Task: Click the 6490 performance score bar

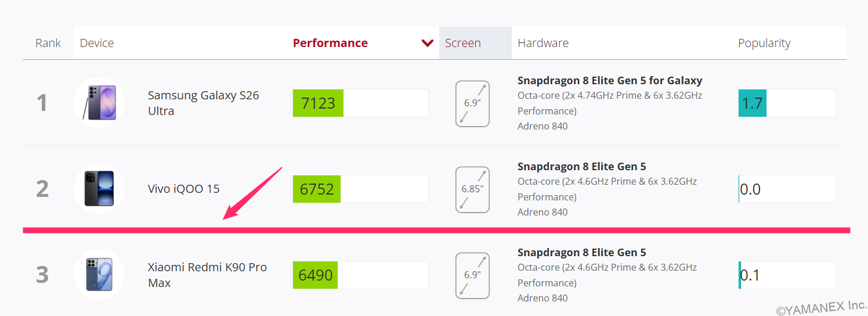Action: [361, 275]
